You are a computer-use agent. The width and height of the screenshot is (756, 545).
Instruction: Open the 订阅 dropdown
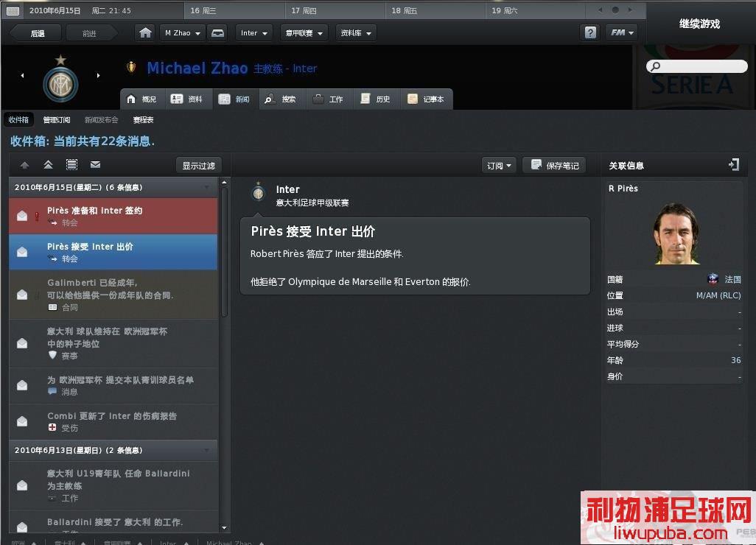[499, 165]
